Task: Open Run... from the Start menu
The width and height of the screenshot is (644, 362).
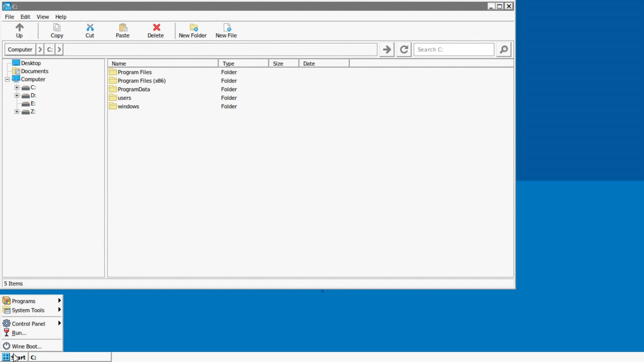Action: pyautogui.click(x=18, y=332)
